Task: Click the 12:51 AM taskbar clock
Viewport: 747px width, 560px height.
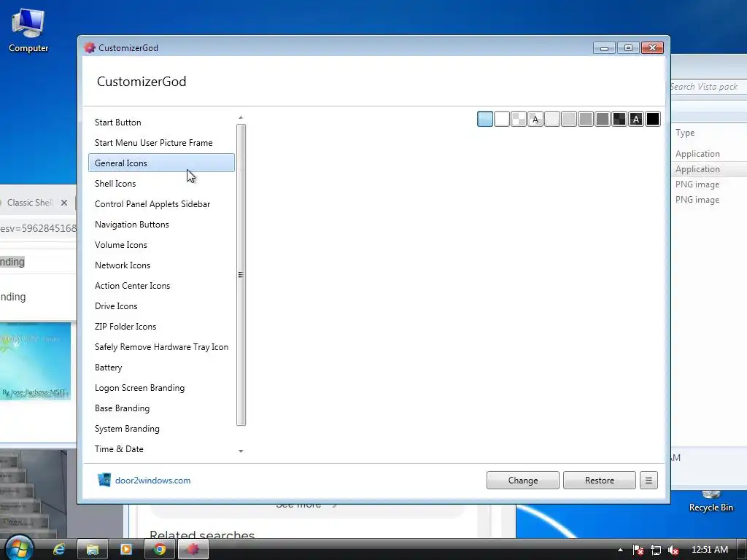Action: pyautogui.click(x=709, y=550)
